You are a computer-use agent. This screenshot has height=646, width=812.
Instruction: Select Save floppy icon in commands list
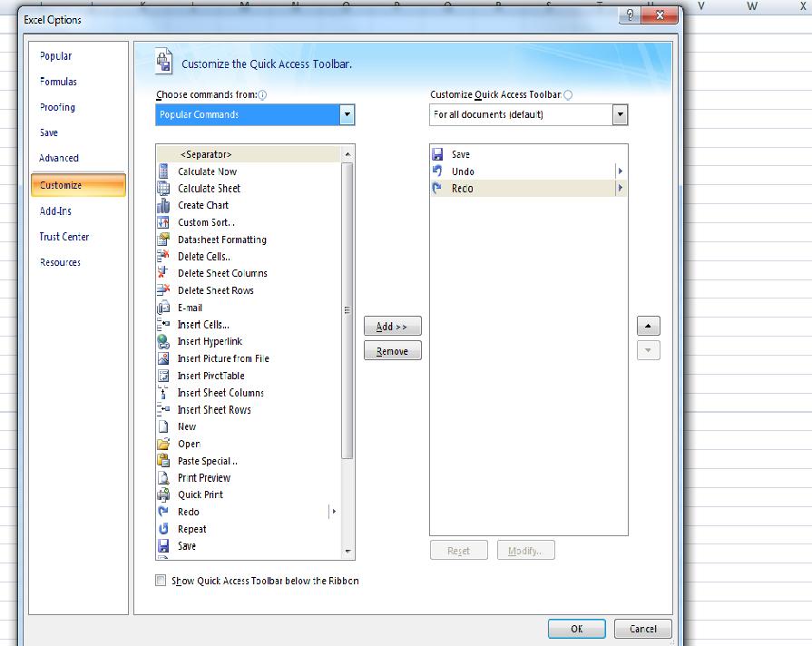163,545
